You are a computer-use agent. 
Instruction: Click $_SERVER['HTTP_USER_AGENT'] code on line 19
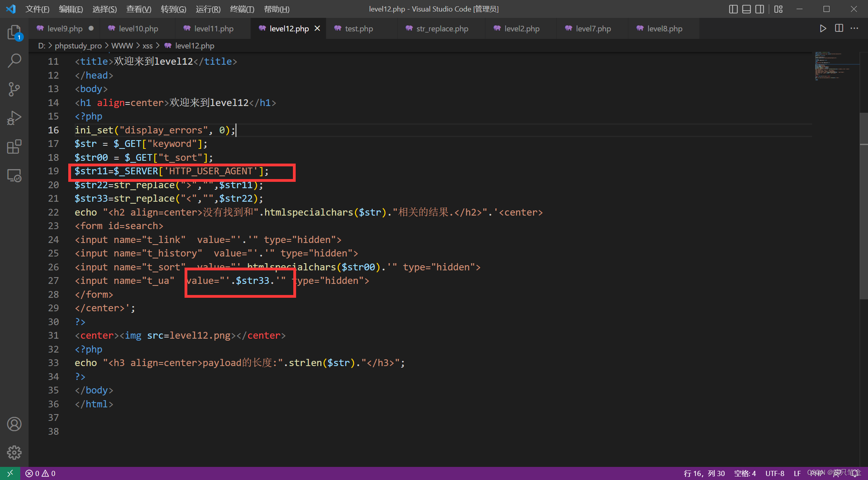click(x=189, y=171)
